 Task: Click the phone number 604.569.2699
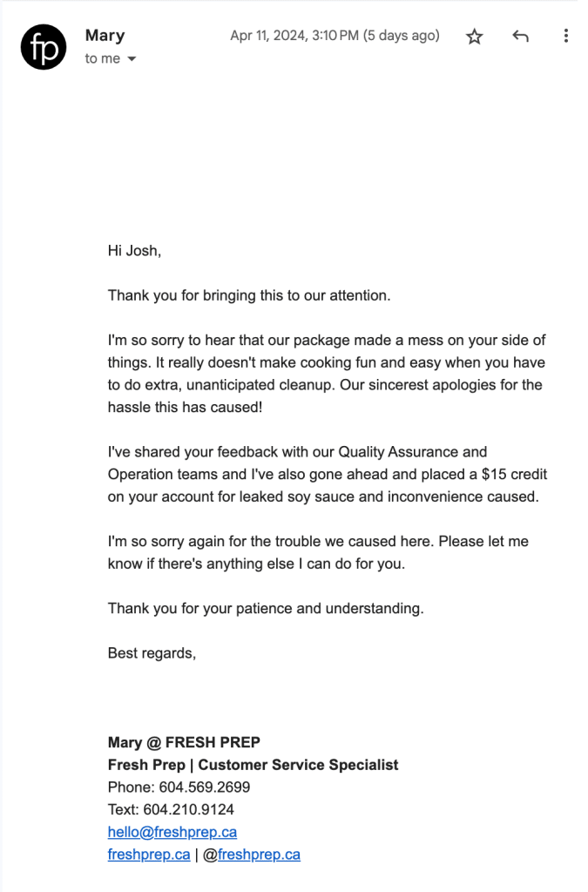tap(204, 787)
